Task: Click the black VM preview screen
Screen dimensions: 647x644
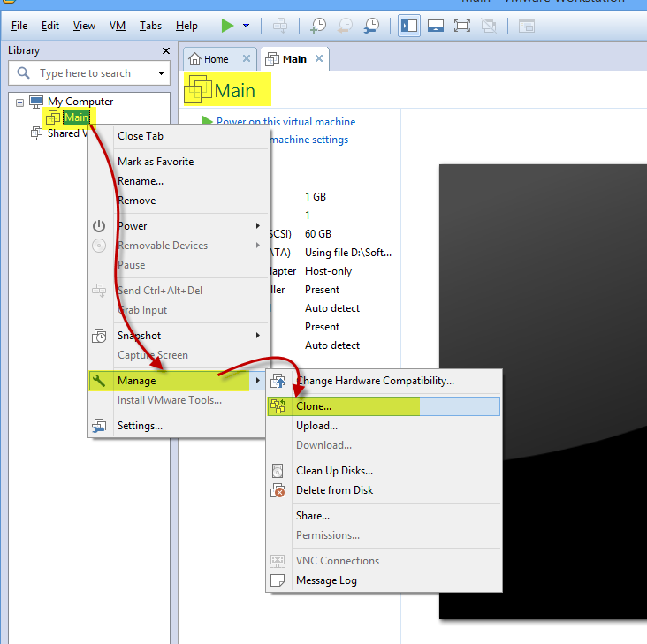Action: (x=543, y=391)
